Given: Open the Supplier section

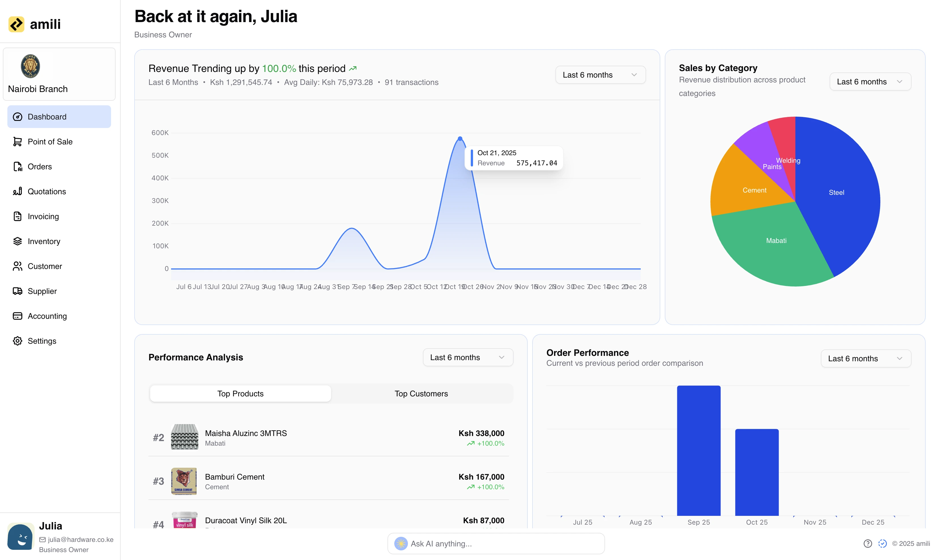Looking at the screenshot, I should pyautogui.click(x=42, y=291).
